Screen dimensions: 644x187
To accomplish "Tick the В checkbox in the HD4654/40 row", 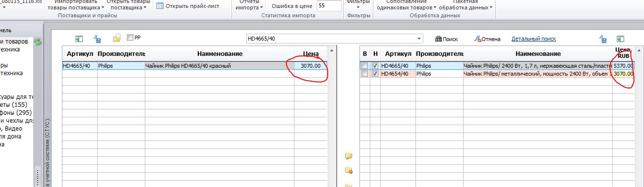I will coord(365,74).
